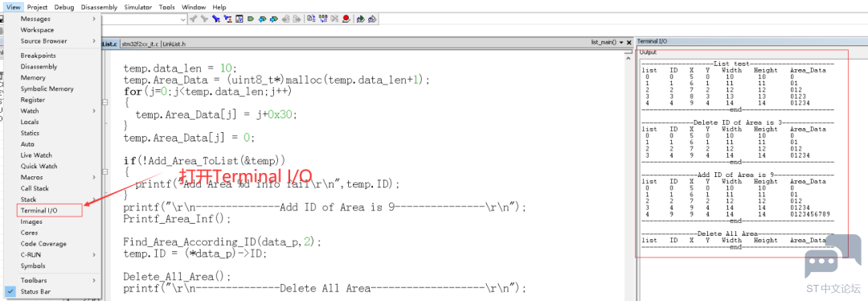Open the Project menu
The width and height of the screenshot is (868, 301).
click(37, 7)
